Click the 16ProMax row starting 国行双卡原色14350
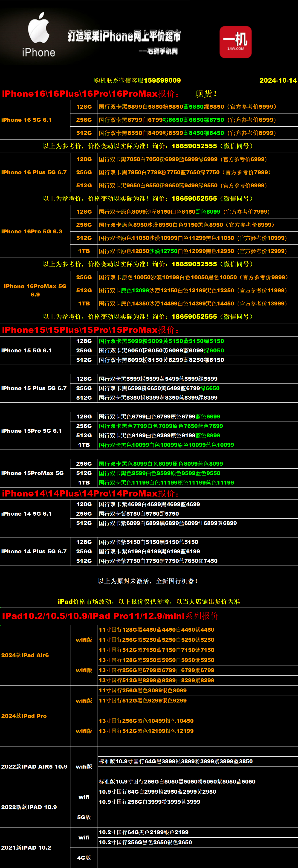The width and height of the screenshot is (298, 868). (x=198, y=304)
